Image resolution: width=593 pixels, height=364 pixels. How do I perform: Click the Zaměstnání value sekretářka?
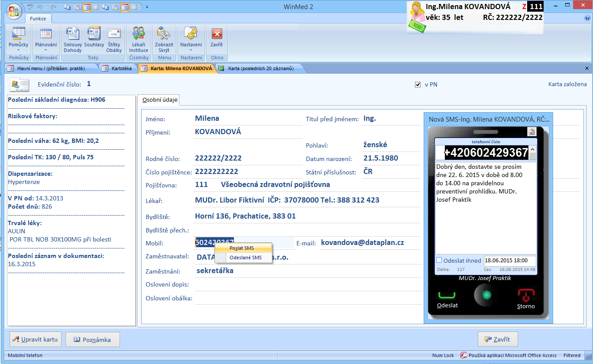(215, 271)
